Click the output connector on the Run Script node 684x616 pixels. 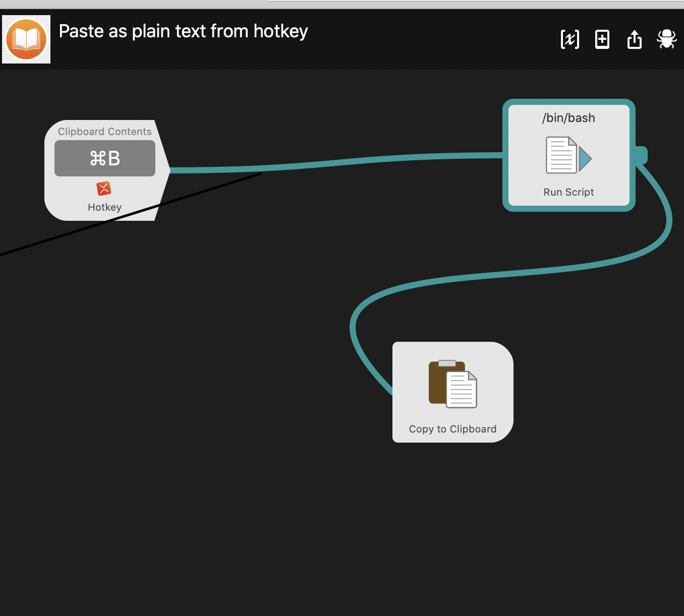641,155
